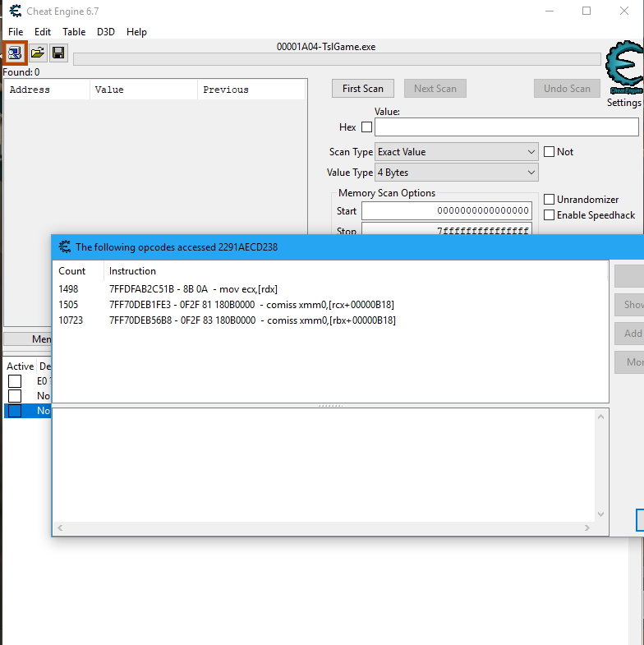Click the opcodes window title icon

click(65, 246)
